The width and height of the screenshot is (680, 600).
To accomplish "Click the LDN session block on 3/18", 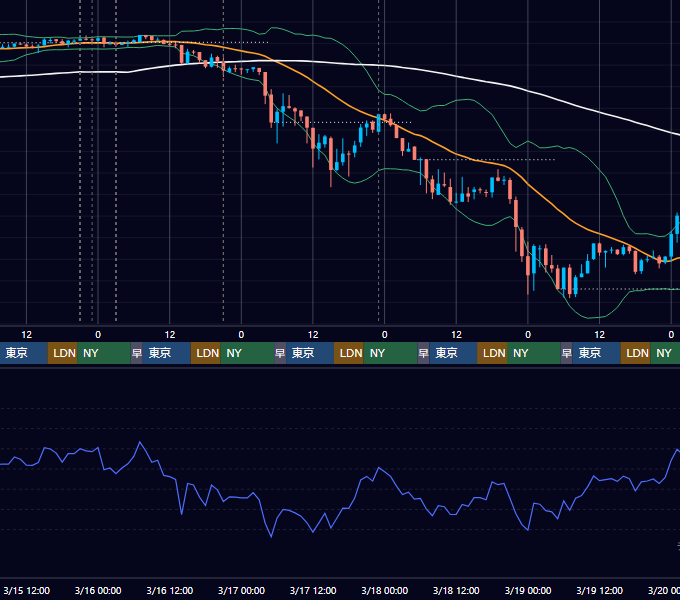I will tap(492, 353).
